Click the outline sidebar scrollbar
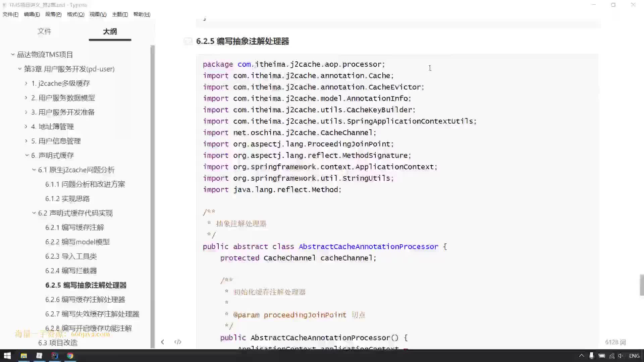This screenshot has width=644, height=362. click(153, 197)
